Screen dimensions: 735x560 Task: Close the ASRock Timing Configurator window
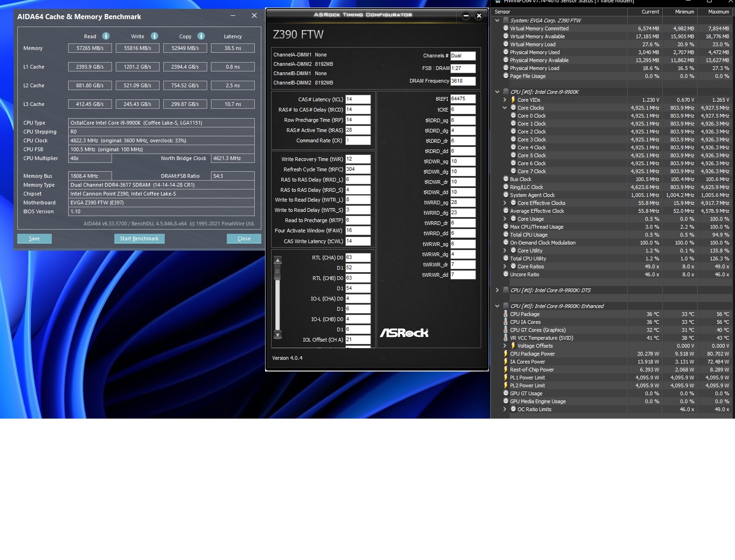pyautogui.click(x=479, y=16)
